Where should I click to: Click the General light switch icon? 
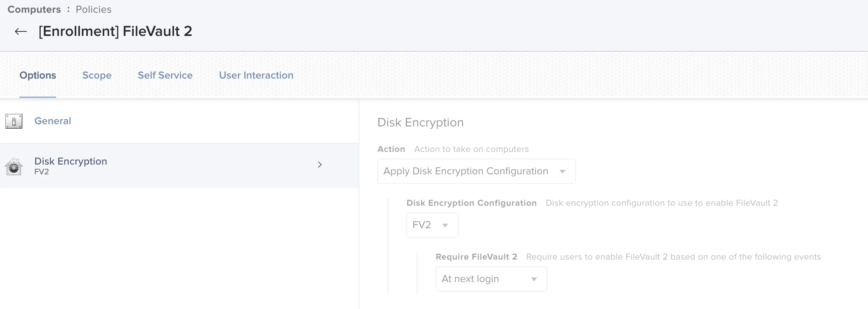[x=14, y=121]
